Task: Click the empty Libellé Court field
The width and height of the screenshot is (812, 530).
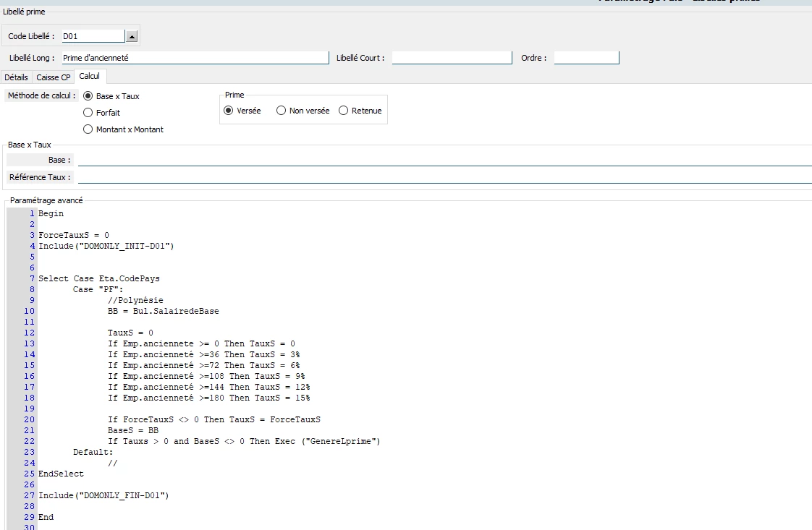Action: click(x=452, y=58)
